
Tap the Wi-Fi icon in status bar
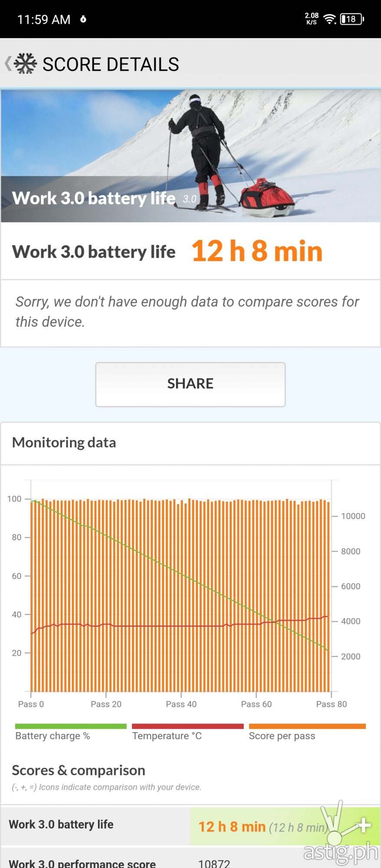click(x=330, y=19)
